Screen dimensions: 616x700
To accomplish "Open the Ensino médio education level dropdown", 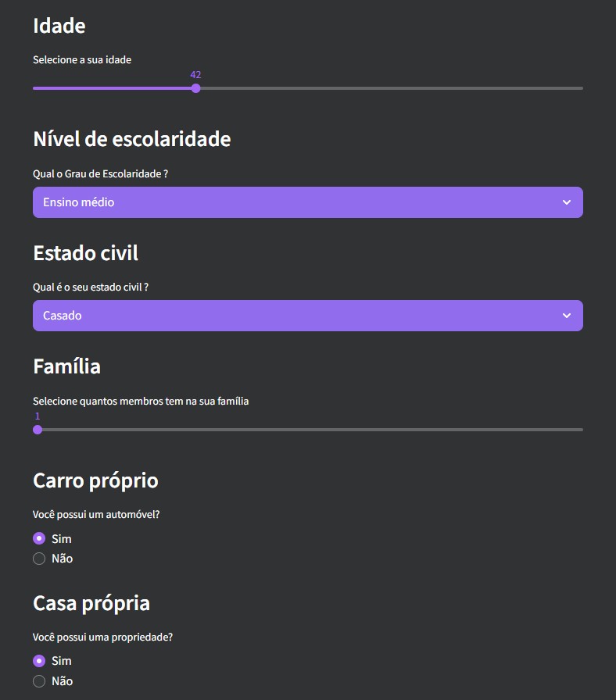I will point(307,202).
